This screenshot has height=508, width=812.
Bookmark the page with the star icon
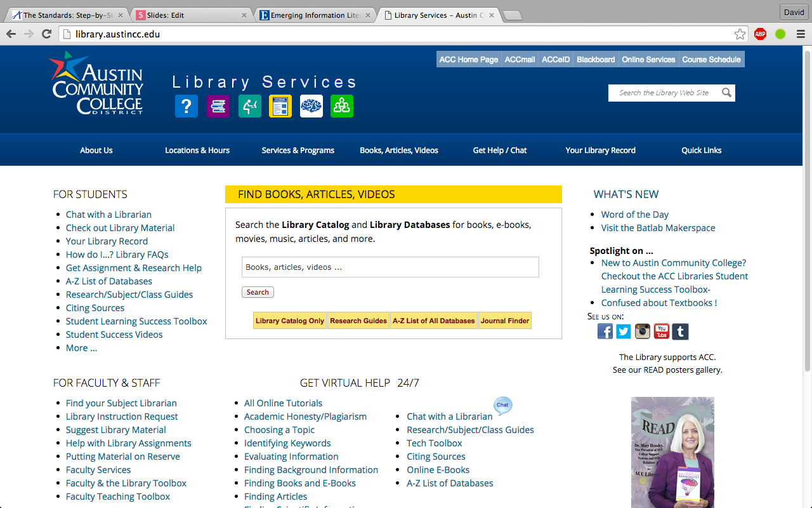740,34
